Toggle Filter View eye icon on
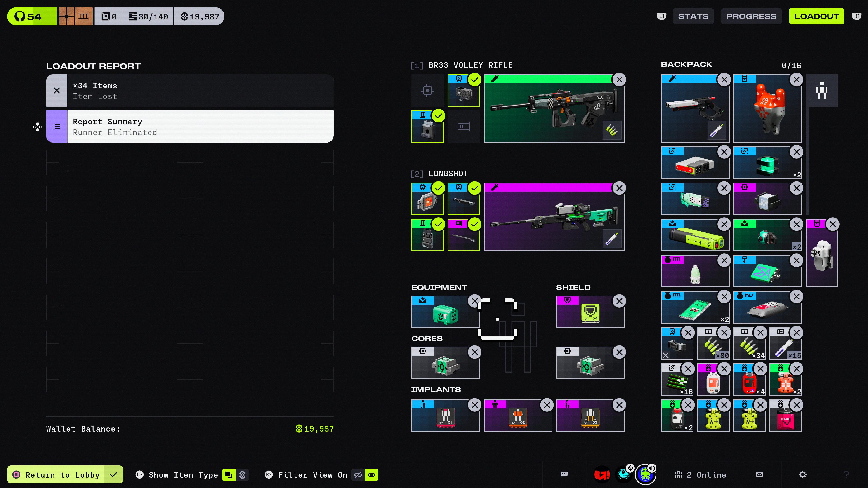868x488 pixels. (372, 475)
